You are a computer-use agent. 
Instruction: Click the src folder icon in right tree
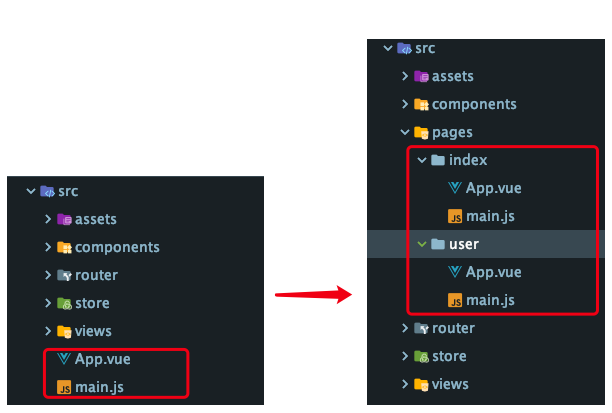[404, 48]
